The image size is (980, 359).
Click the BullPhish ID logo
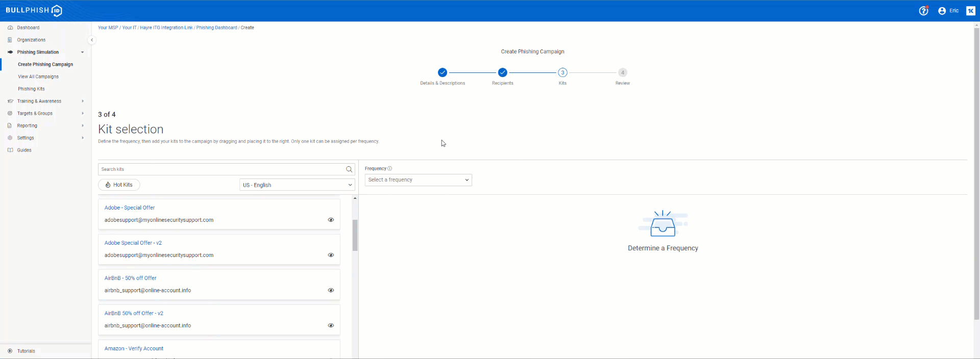(34, 10)
